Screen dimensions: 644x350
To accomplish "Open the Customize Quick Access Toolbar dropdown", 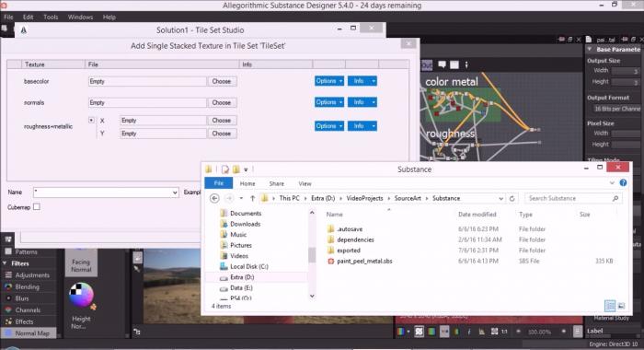I will click(x=246, y=169).
